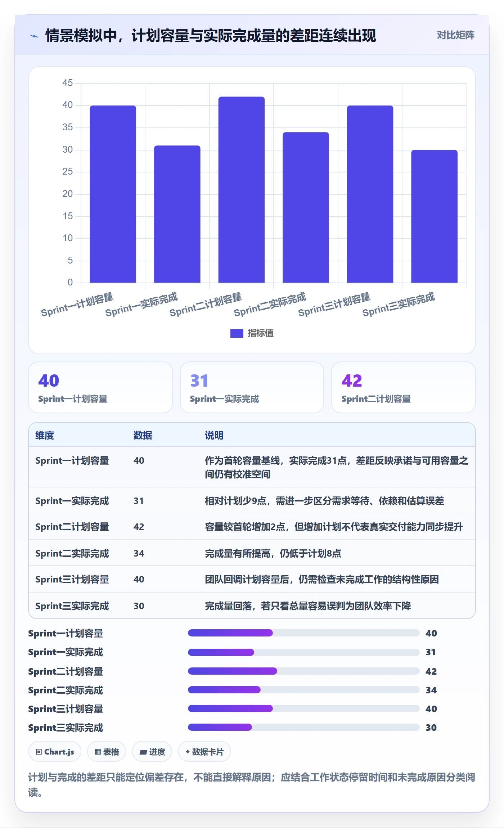
Task: Click the 对比矩阵 label in header
Action: (455, 35)
